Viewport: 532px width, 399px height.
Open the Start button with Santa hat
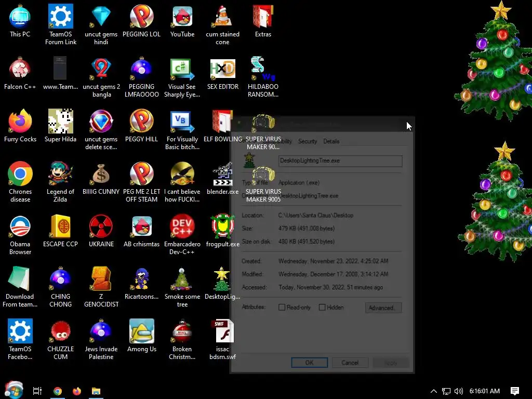[x=14, y=390]
